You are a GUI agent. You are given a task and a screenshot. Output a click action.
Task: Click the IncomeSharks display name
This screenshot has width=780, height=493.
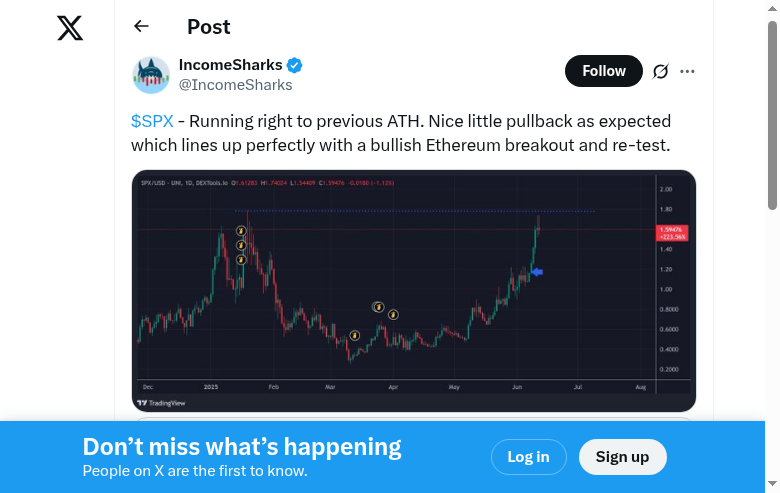click(230, 65)
